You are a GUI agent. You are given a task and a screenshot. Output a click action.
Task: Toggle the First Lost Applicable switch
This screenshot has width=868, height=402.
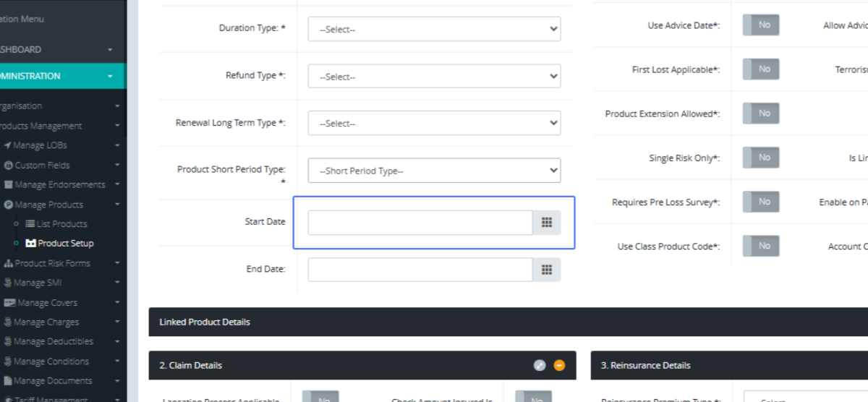pyautogui.click(x=760, y=69)
